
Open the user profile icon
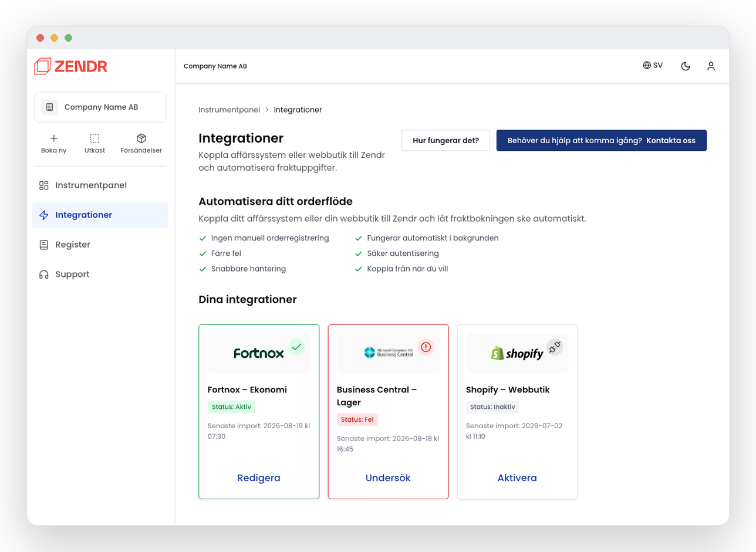[x=711, y=66]
